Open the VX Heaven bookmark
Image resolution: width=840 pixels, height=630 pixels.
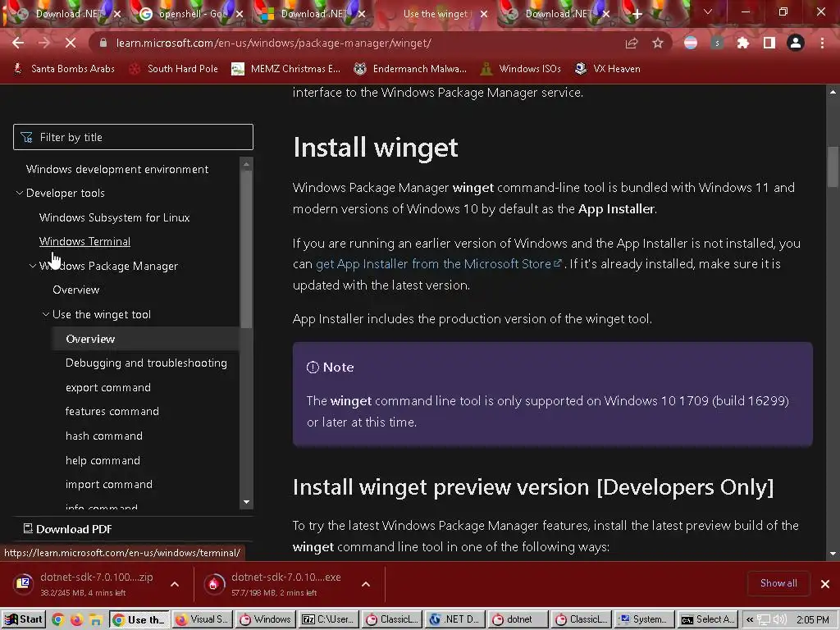click(608, 69)
